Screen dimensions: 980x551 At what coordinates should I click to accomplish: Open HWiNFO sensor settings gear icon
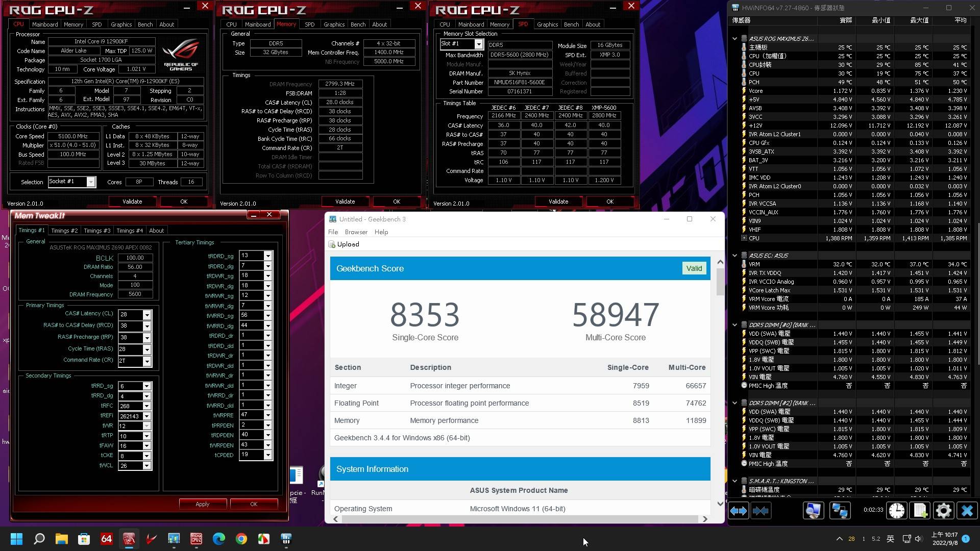(x=943, y=511)
